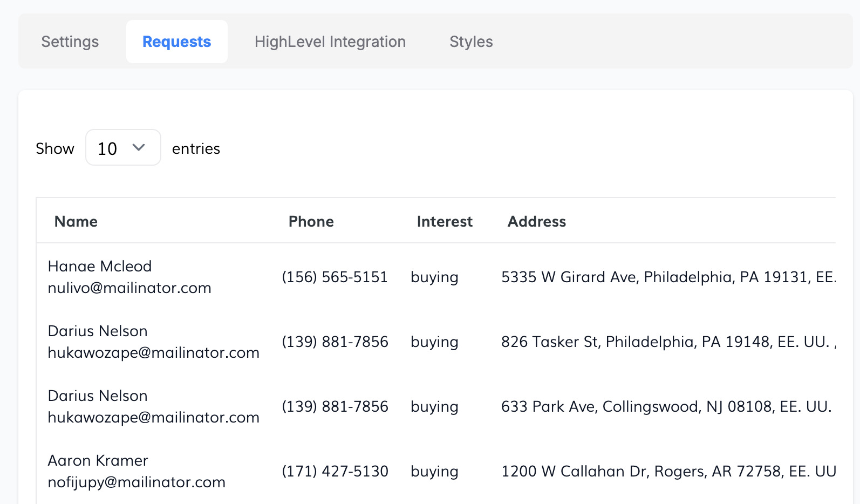Screen dimensions: 860x504
Task: Select the Hanae Mcleod name entry
Action: pos(100,266)
